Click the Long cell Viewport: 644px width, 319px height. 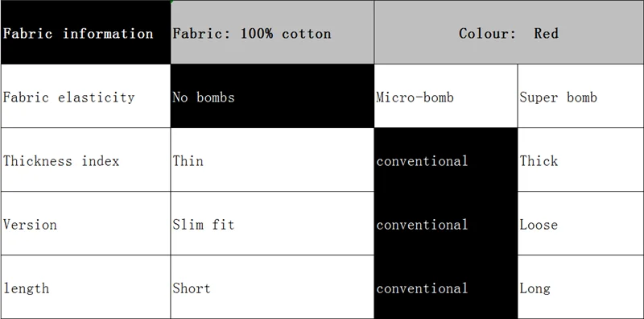pos(580,287)
